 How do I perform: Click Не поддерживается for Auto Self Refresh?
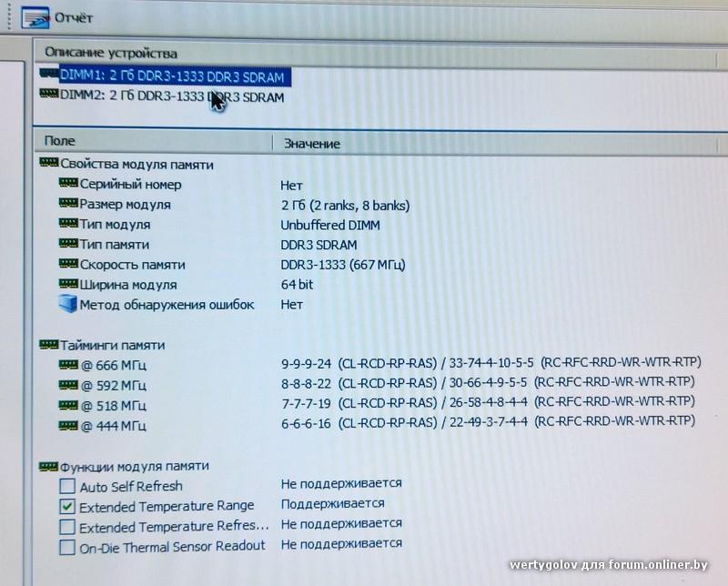[x=342, y=483]
